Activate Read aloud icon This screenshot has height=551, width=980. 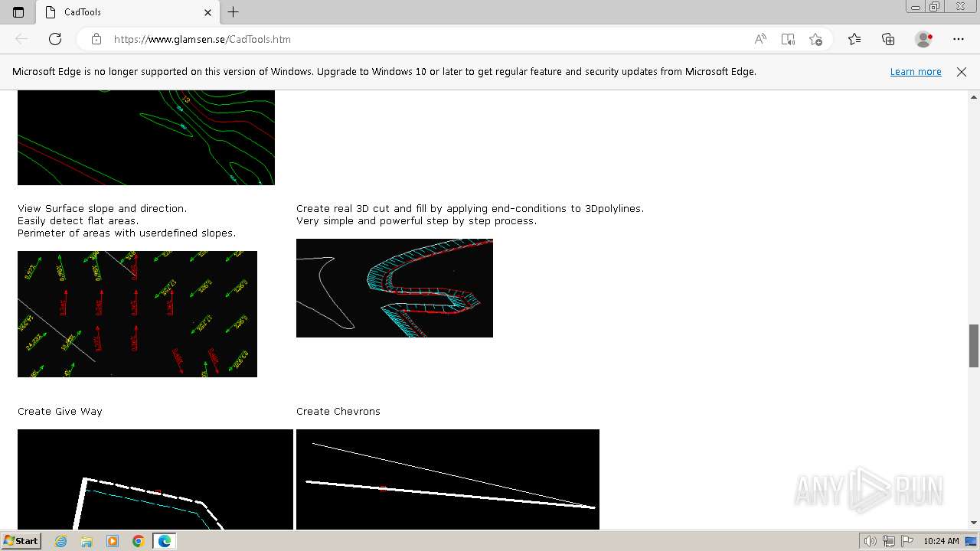point(760,39)
